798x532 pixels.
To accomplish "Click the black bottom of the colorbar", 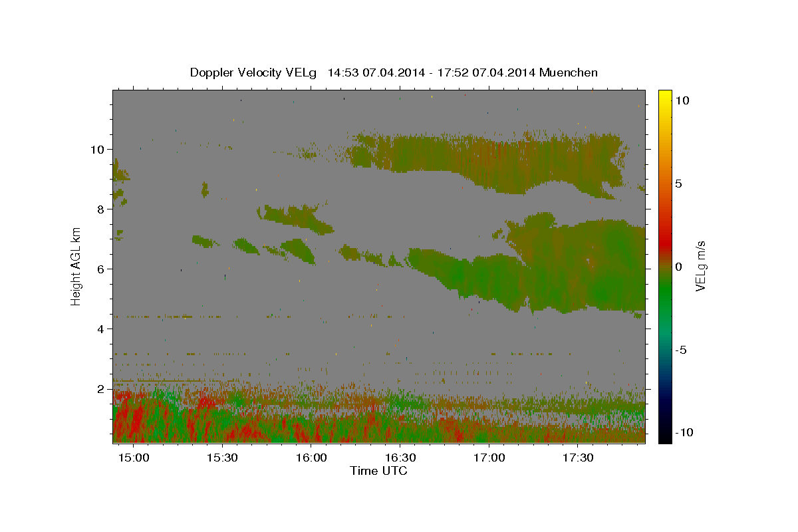I will (x=664, y=436).
